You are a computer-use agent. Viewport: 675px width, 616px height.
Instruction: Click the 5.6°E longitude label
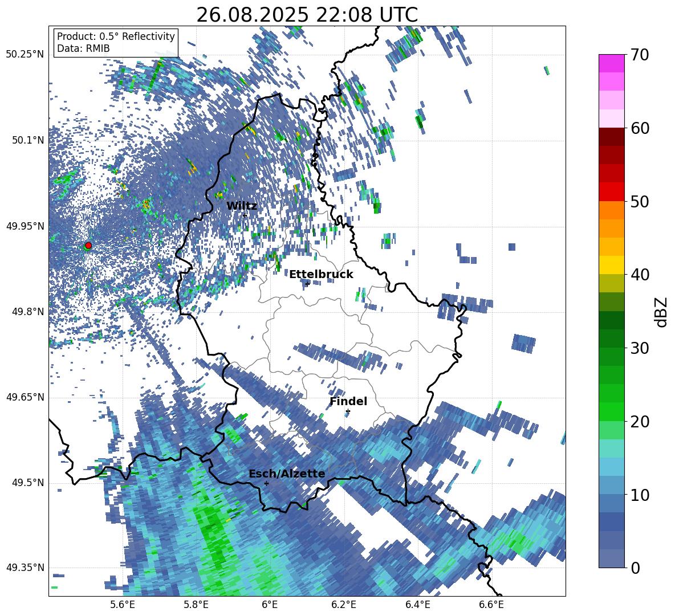tap(123, 605)
